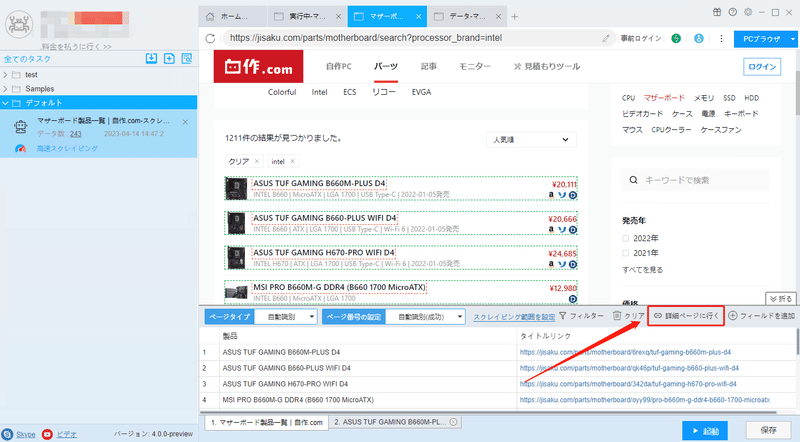This screenshot has height=442, width=800.
Task: Click the 起動 start button
Action: click(705, 431)
